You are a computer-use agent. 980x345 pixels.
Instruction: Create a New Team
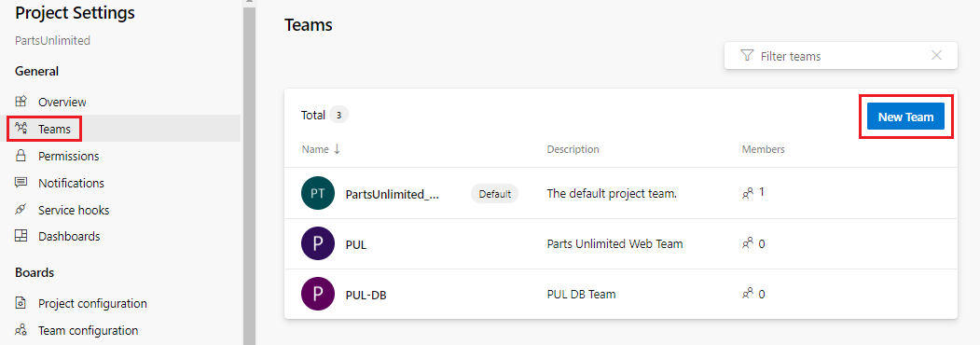pos(905,117)
